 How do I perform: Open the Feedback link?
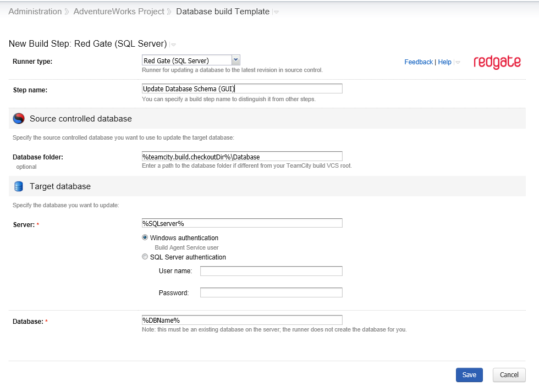point(419,62)
